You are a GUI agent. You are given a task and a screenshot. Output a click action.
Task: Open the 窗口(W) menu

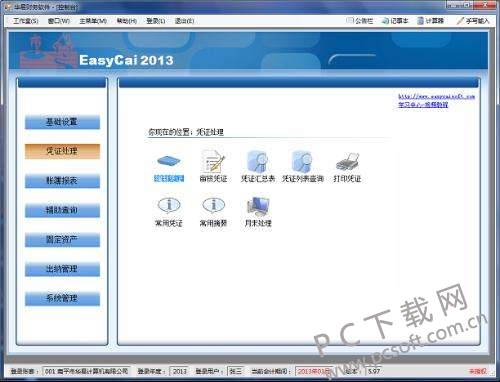[x=59, y=21]
